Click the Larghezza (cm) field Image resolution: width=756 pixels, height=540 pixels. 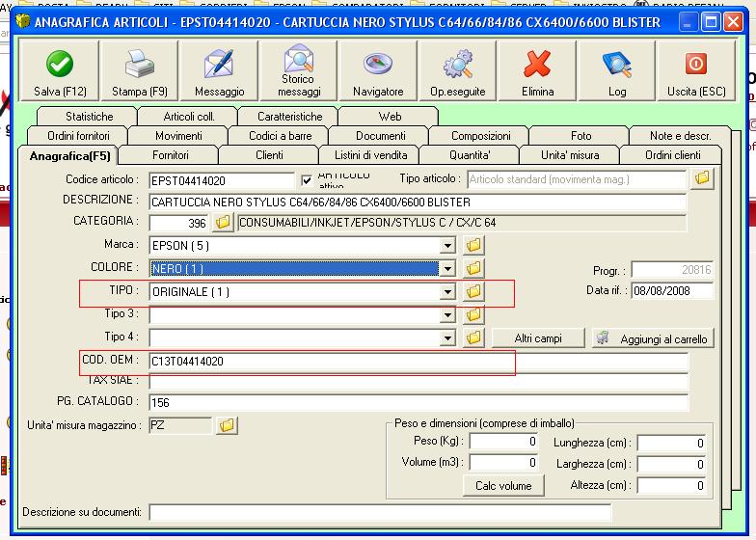point(671,464)
